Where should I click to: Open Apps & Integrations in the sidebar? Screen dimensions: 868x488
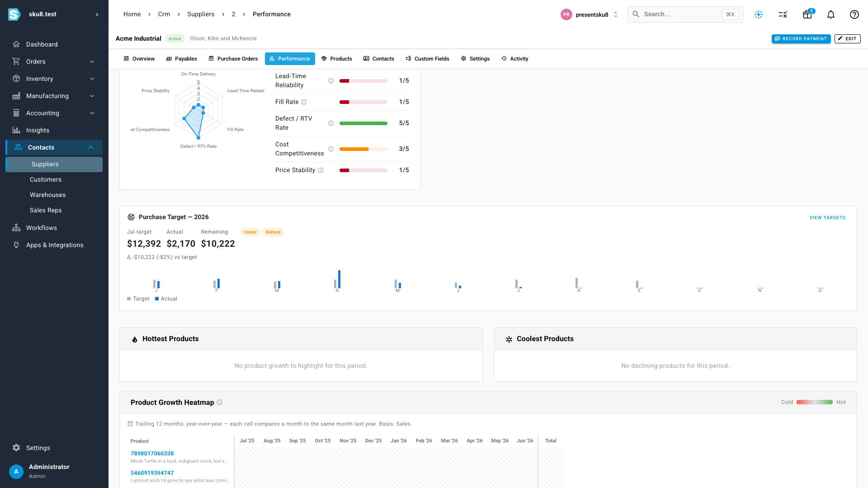click(54, 245)
